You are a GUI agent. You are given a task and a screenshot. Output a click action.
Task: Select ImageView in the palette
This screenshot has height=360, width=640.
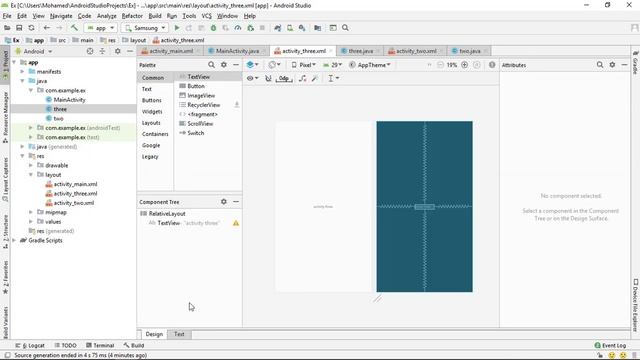(x=201, y=96)
